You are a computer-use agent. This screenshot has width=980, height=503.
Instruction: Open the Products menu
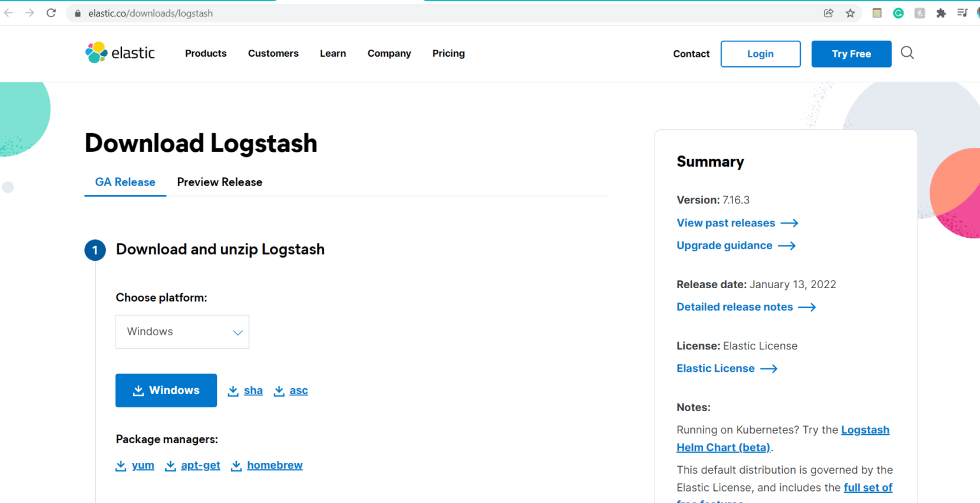click(205, 54)
